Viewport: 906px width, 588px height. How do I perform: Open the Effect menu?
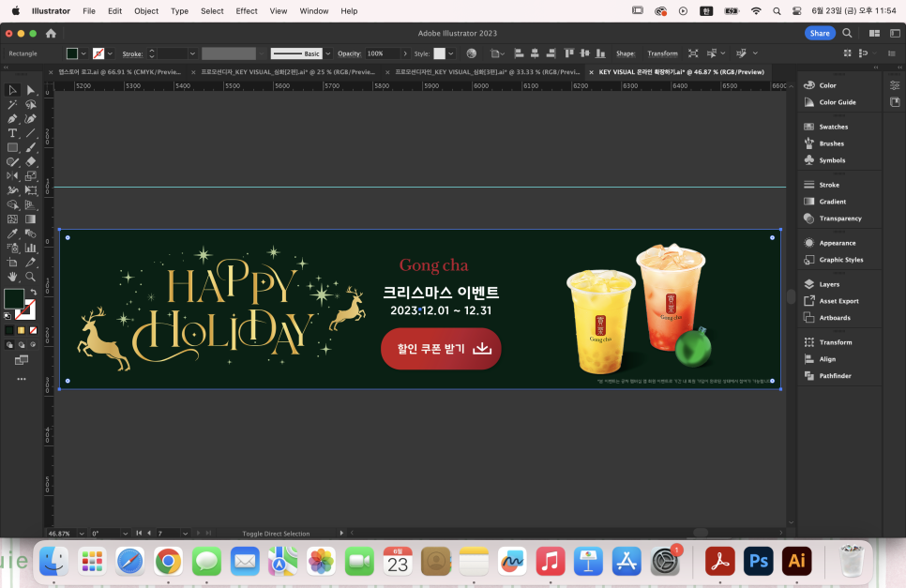click(247, 11)
